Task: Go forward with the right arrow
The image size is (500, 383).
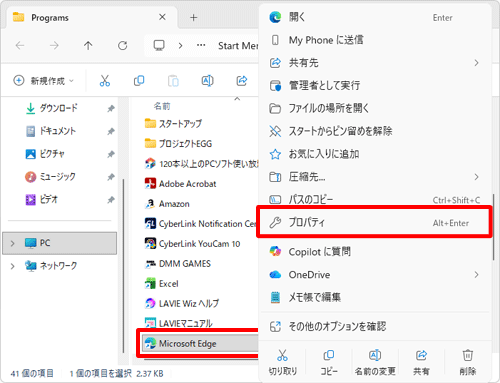Action: (54, 45)
